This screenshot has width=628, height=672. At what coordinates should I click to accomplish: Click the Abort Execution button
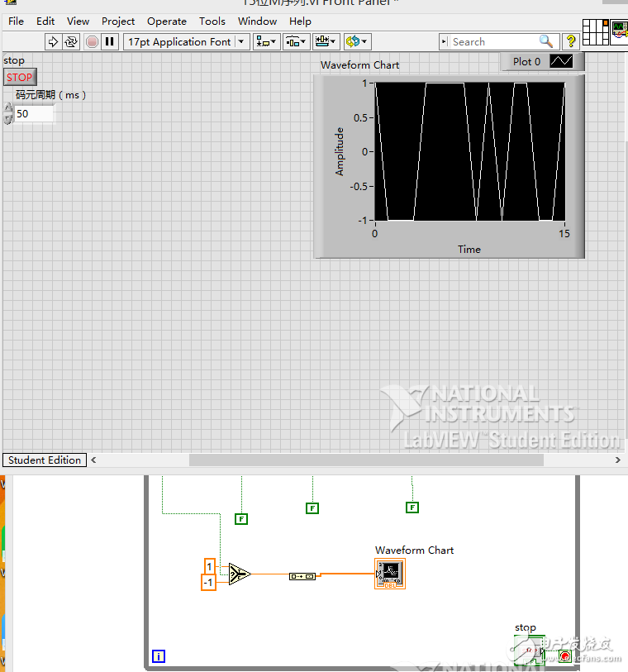(x=92, y=41)
